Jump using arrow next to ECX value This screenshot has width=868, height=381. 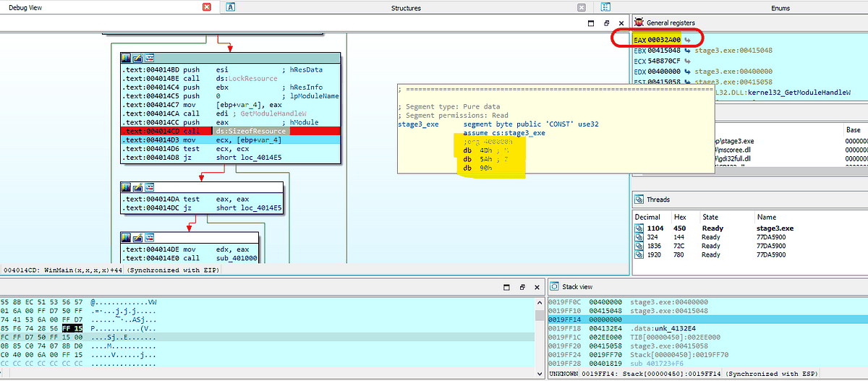pyautogui.click(x=687, y=61)
